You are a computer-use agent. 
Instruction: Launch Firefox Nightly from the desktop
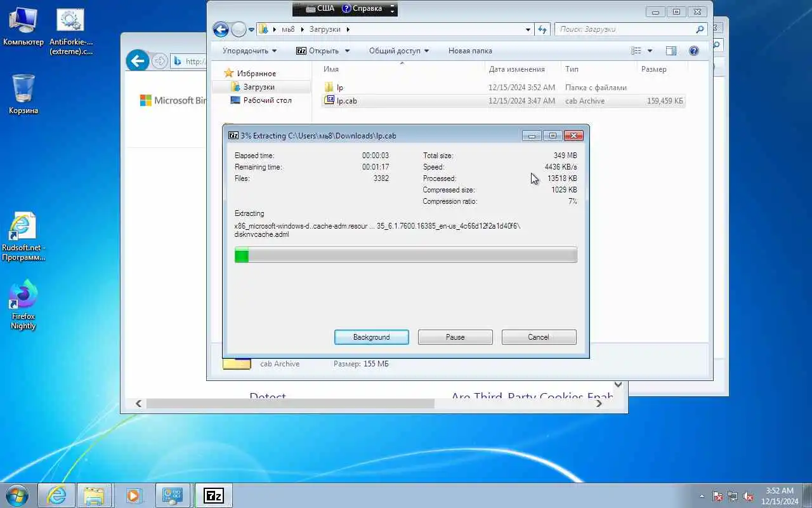tap(23, 305)
